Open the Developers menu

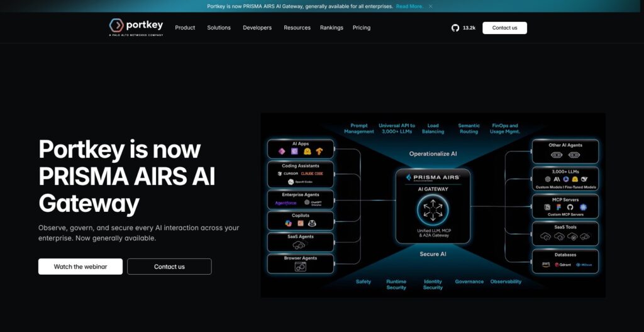257,28
